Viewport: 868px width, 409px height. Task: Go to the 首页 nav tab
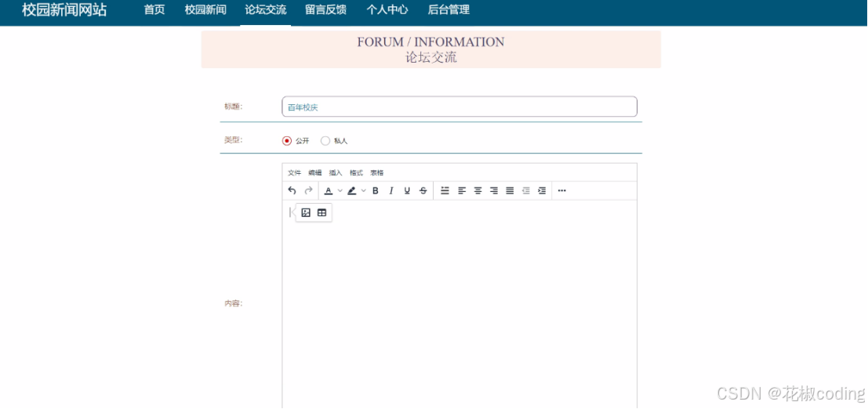tap(154, 10)
